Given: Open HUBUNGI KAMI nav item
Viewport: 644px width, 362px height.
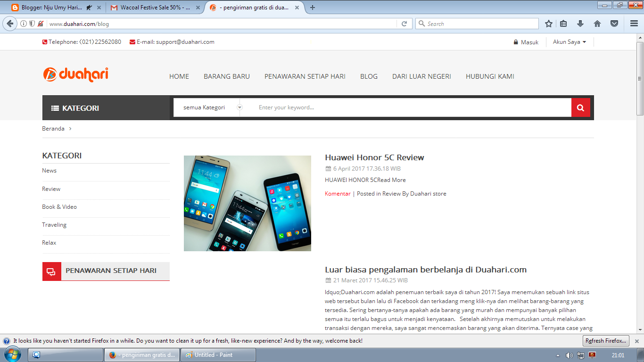Looking at the screenshot, I should (x=490, y=76).
